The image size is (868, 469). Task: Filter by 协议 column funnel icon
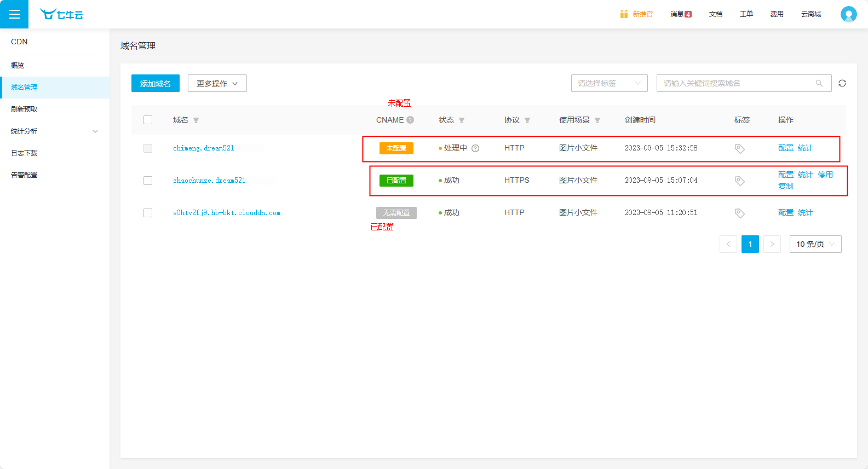point(527,120)
